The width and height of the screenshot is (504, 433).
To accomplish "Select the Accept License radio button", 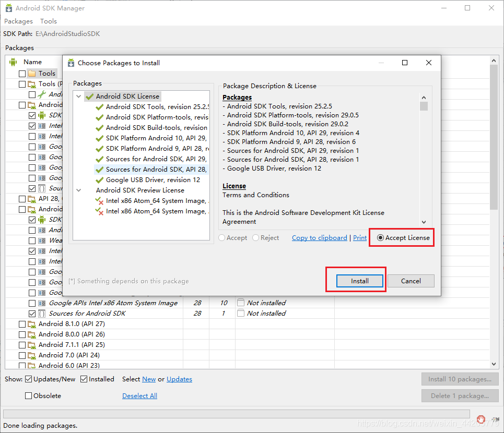I will coord(381,238).
